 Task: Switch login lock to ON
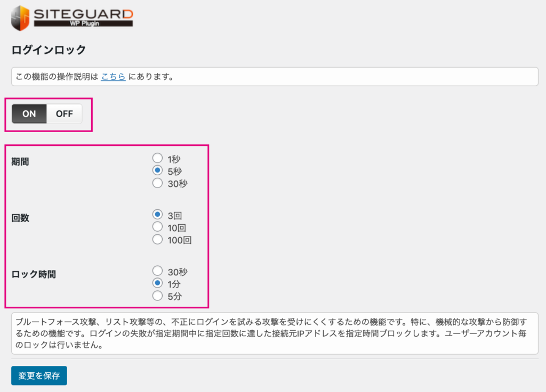(x=29, y=114)
